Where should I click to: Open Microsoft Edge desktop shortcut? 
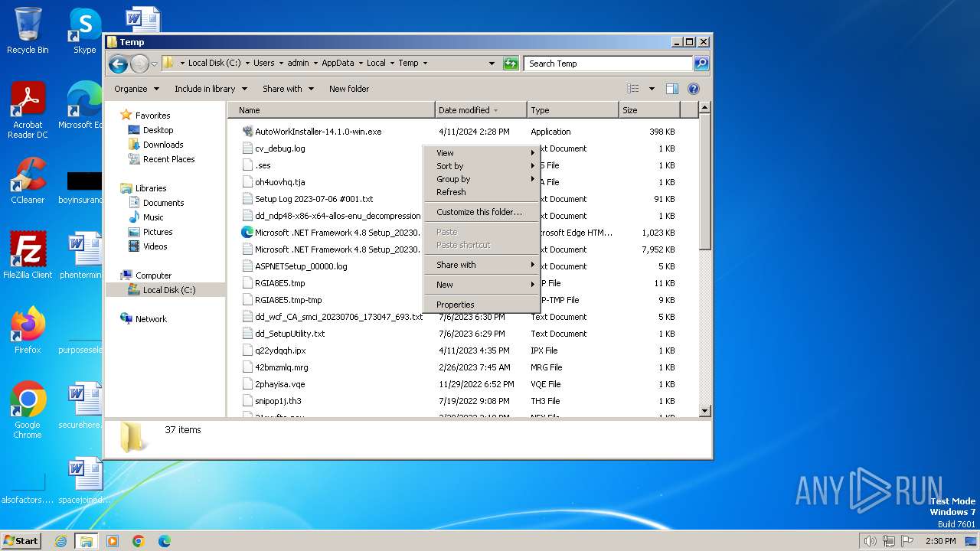pos(84,106)
